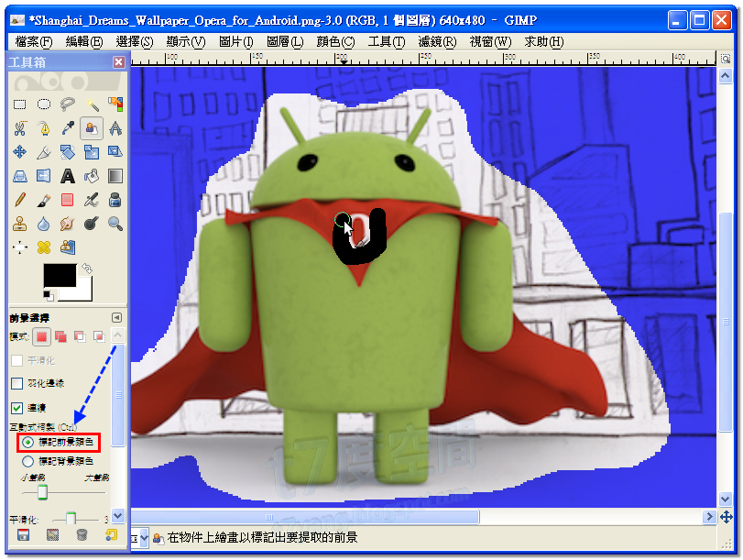Screen dimensions: 743x560
Task: Select the Smudge finger tool
Action: tap(67, 224)
